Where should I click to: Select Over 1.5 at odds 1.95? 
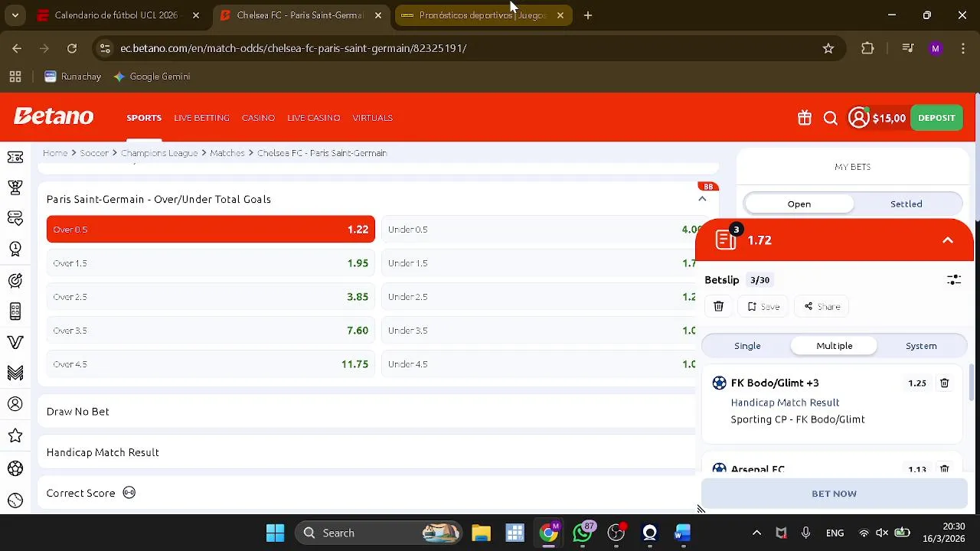click(x=211, y=263)
